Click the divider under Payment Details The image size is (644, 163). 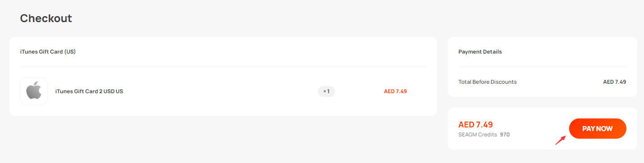pos(543,67)
